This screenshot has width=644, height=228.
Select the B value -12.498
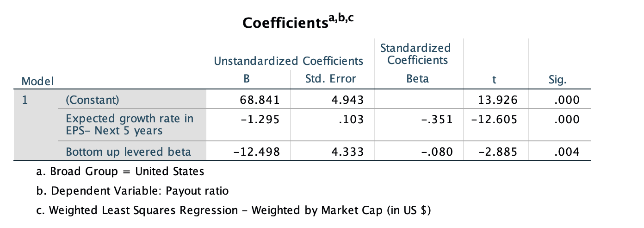click(260, 152)
